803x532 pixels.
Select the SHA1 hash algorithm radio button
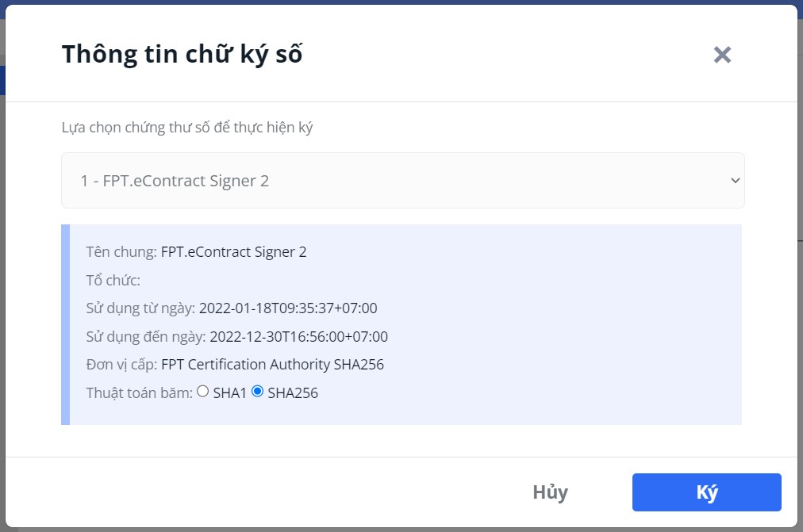[203, 392]
